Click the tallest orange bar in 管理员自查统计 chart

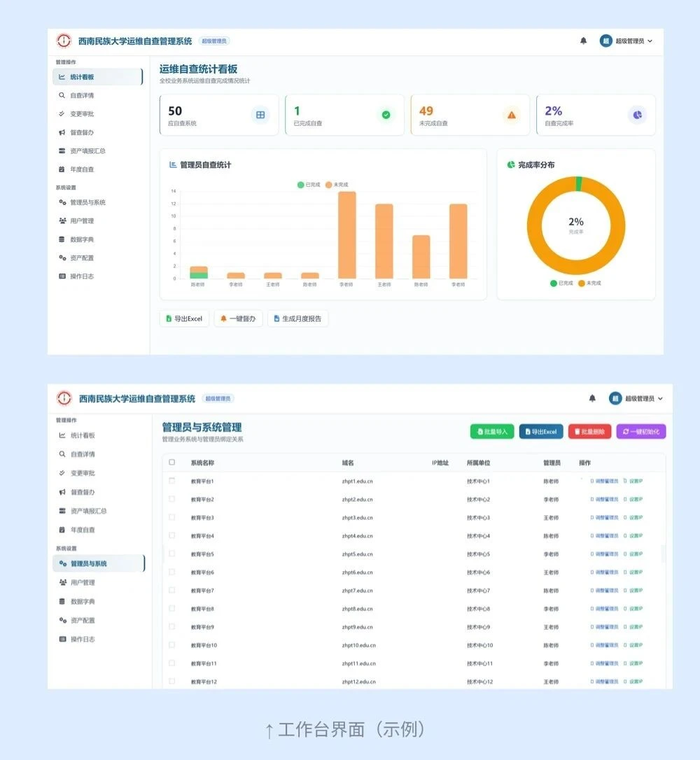click(346, 235)
